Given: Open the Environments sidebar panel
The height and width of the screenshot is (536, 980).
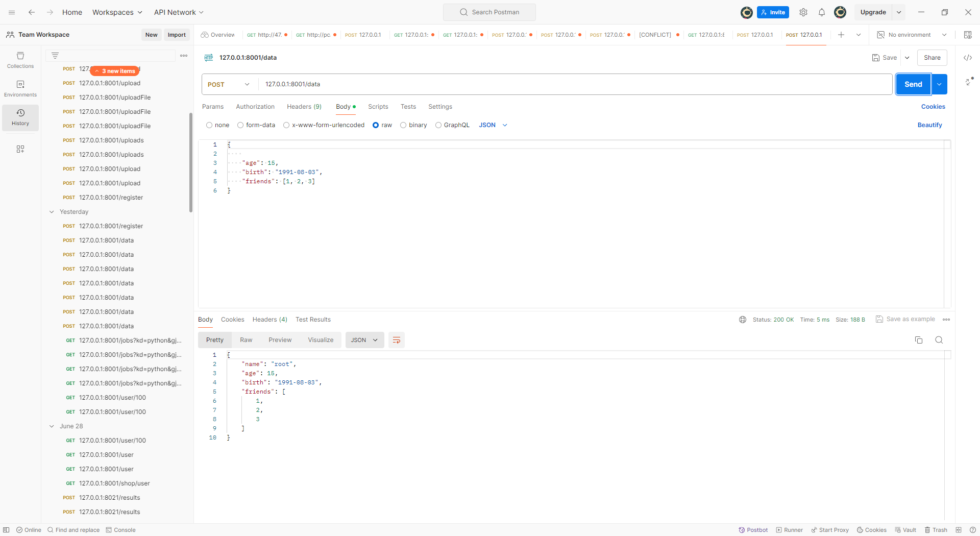Looking at the screenshot, I should (x=20, y=89).
